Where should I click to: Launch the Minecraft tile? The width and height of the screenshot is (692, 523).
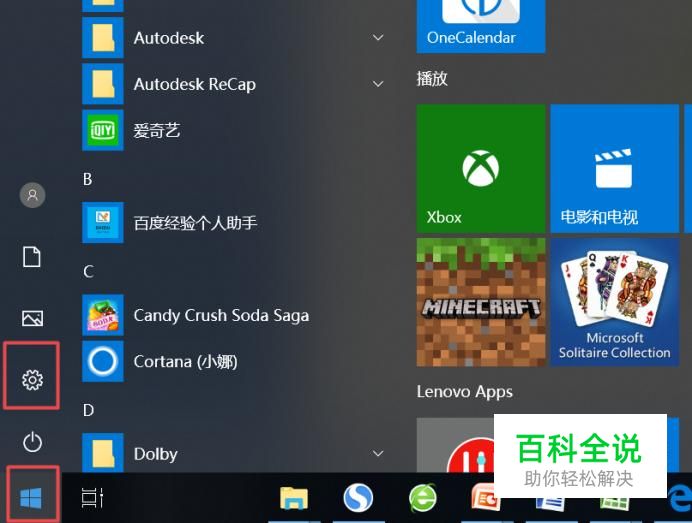click(481, 302)
